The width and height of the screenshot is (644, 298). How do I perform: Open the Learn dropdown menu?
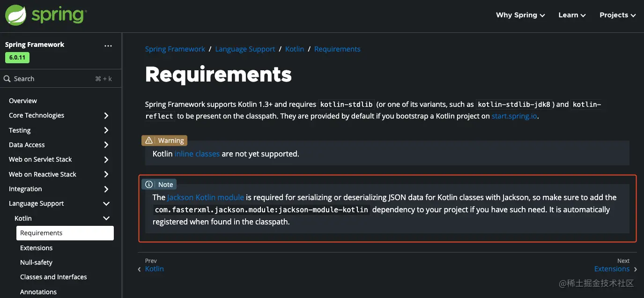(x=572, y=15)
